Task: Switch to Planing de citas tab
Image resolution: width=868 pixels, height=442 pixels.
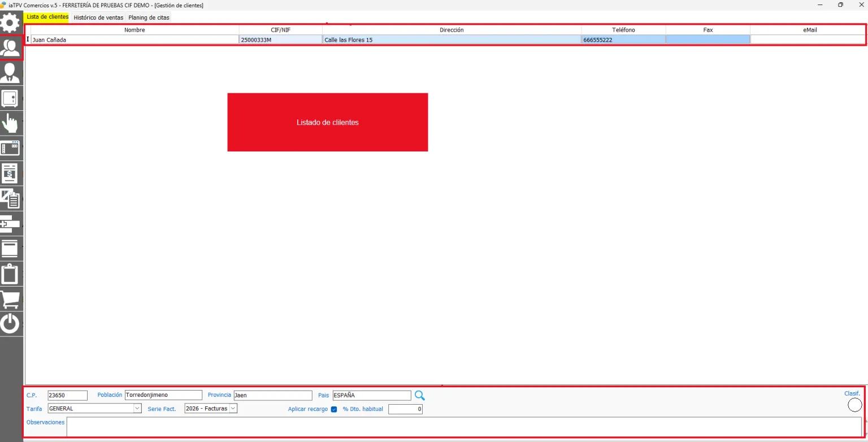Action: point(149,18)
